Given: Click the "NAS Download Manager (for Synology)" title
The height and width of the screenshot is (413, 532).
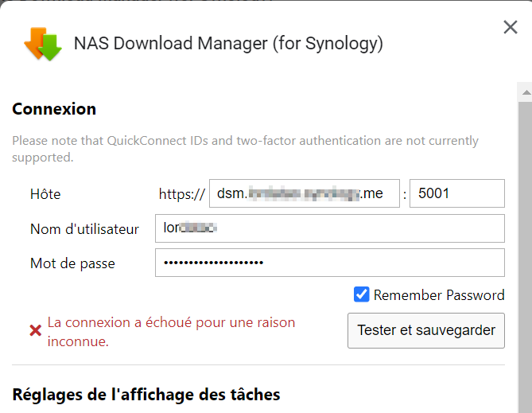Looking at the screenshot, I should 228,43.
